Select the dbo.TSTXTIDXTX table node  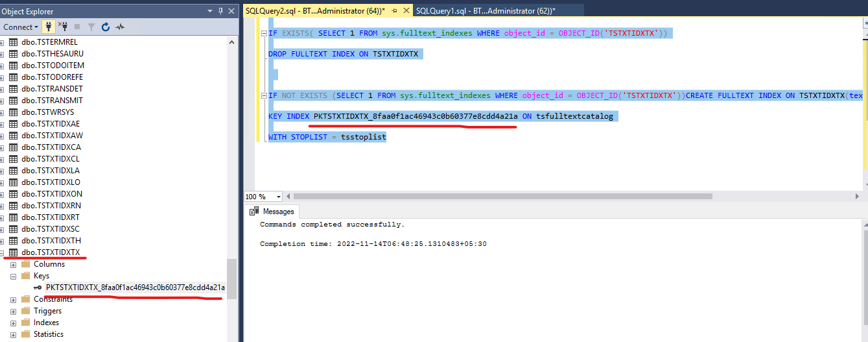(x=51, y=252)
